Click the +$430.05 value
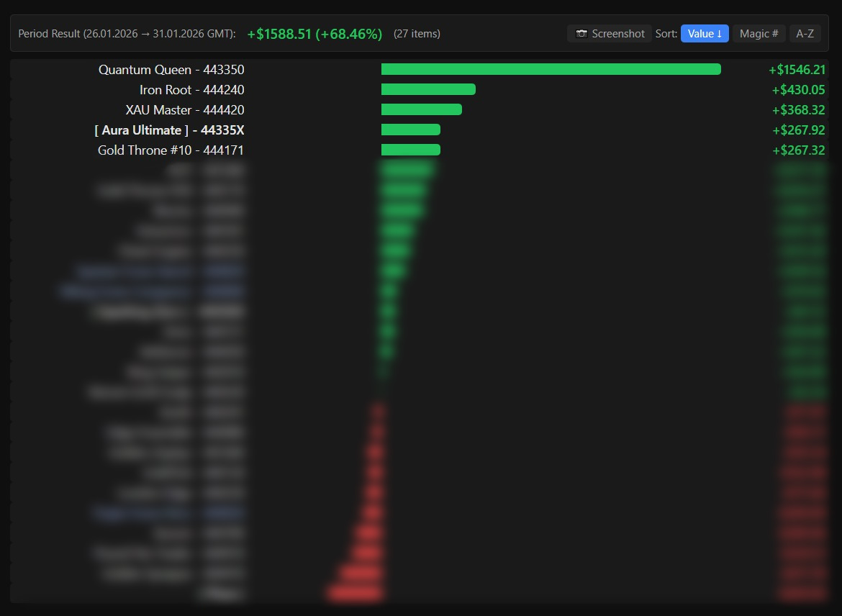 coord(799,90)
